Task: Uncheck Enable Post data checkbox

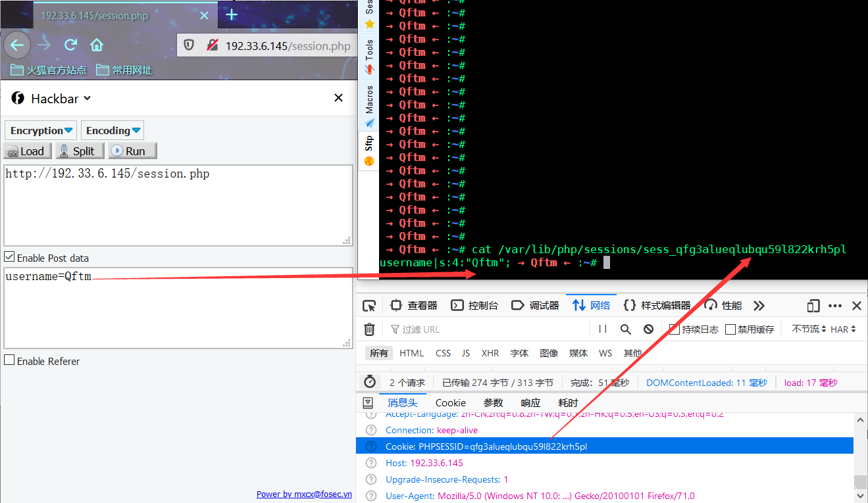Action: point(9,257)
